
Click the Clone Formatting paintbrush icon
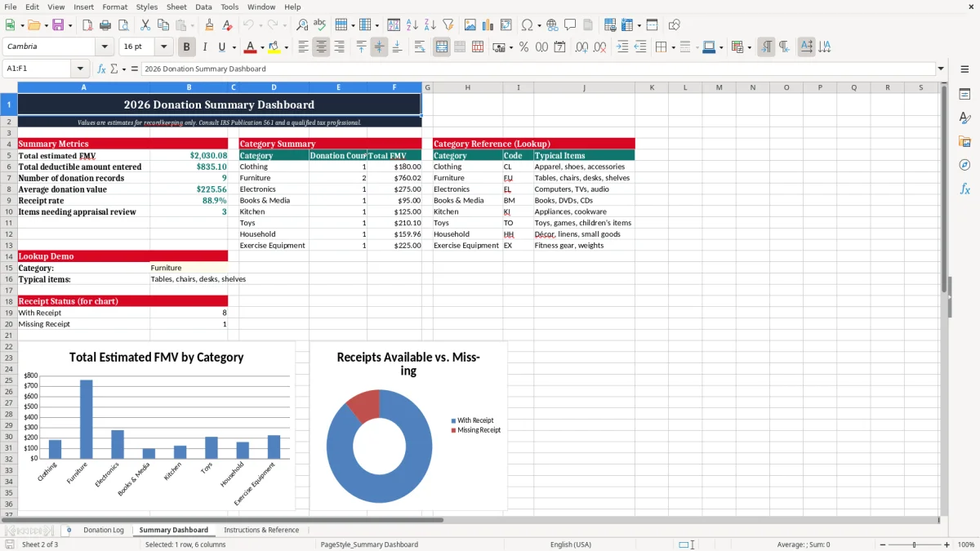[210, 25]
